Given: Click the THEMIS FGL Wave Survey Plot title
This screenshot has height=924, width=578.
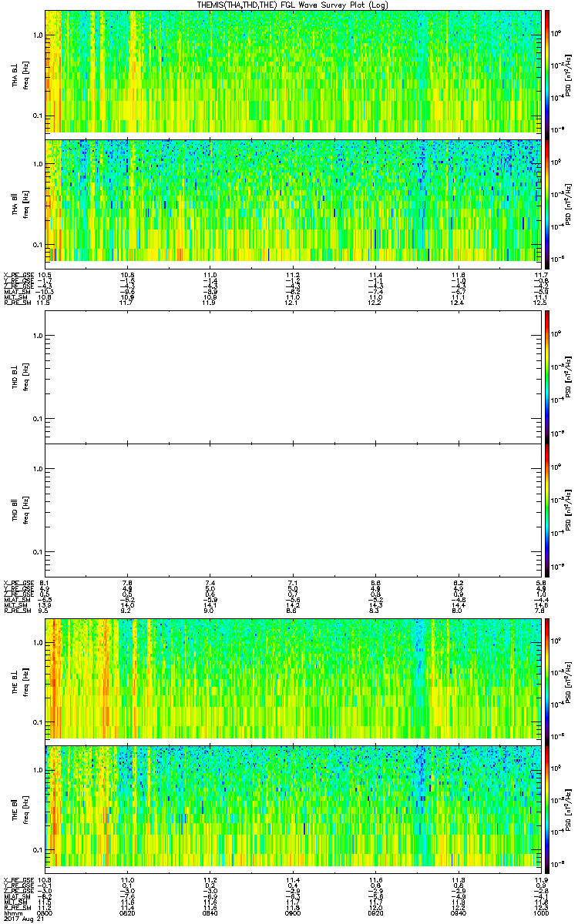Looking at the screenshot, I should [294, 5].
